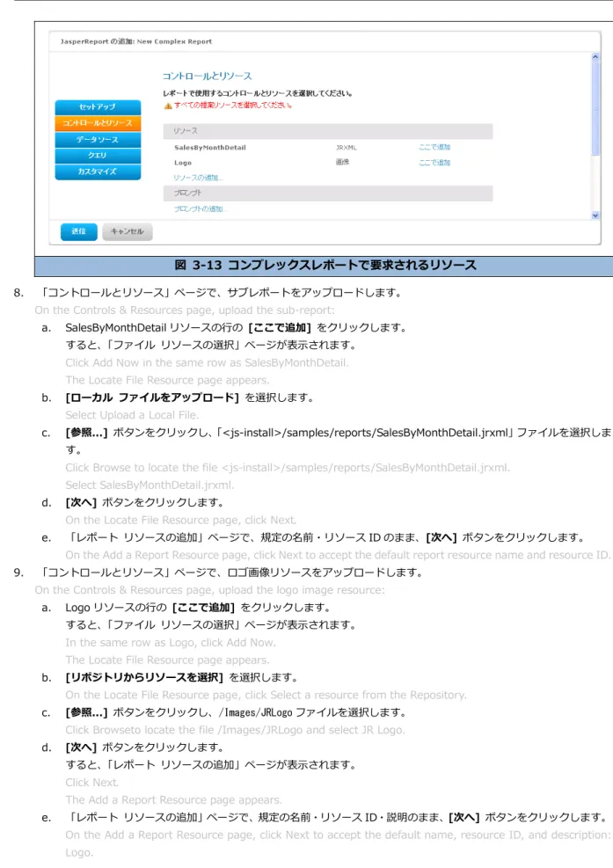Click the scrollbar down arrow in the dialog
Image resolution: width=613 pixels, height=868 pixels.
click(x=595, y=215)
